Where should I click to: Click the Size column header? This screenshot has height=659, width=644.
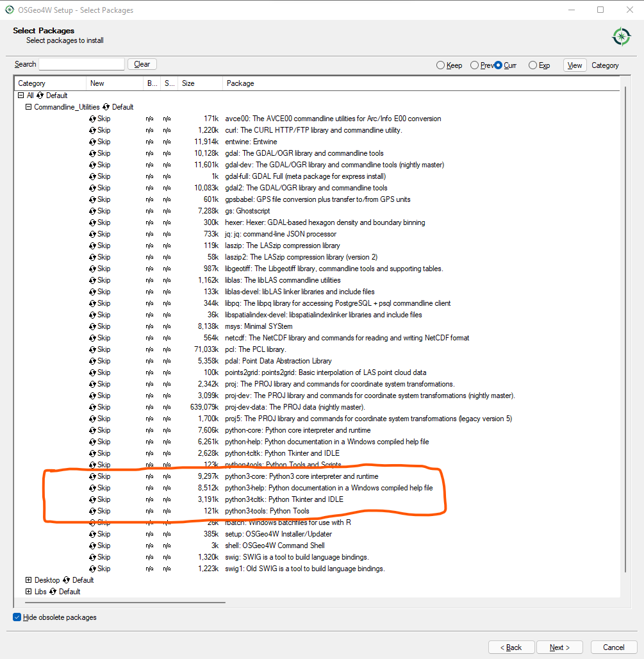[x=201, y=83]
